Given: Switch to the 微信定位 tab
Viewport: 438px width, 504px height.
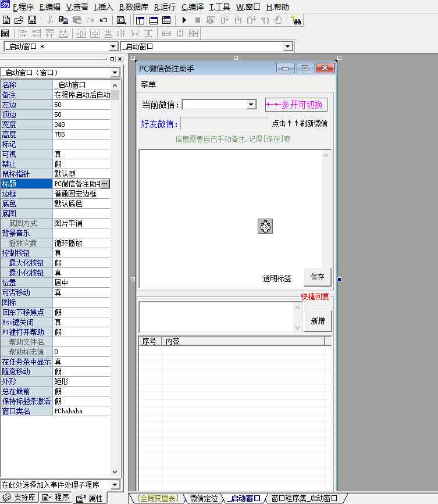Looking at the screenshot, I should 204,498.
